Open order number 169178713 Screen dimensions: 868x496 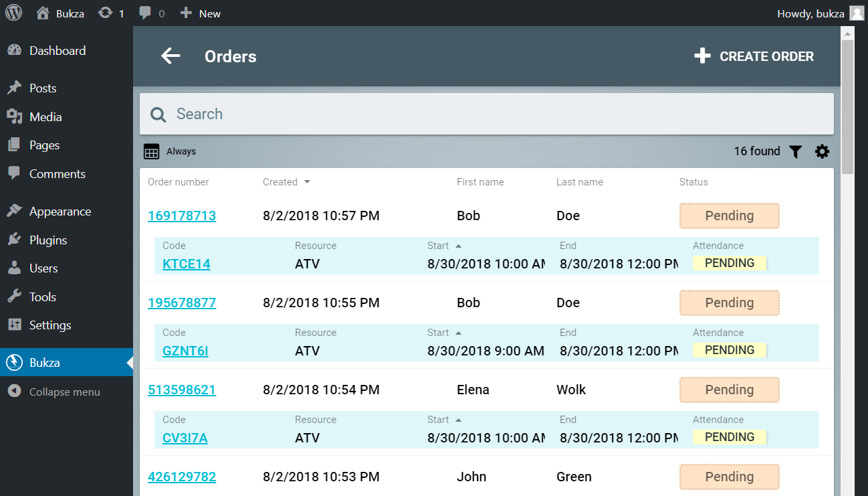[x=182, y=216]
